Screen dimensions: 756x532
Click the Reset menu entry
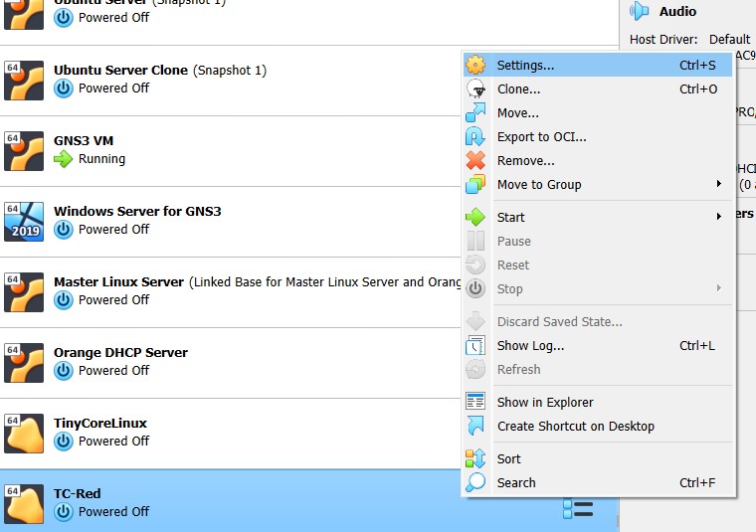coord(598,266)
